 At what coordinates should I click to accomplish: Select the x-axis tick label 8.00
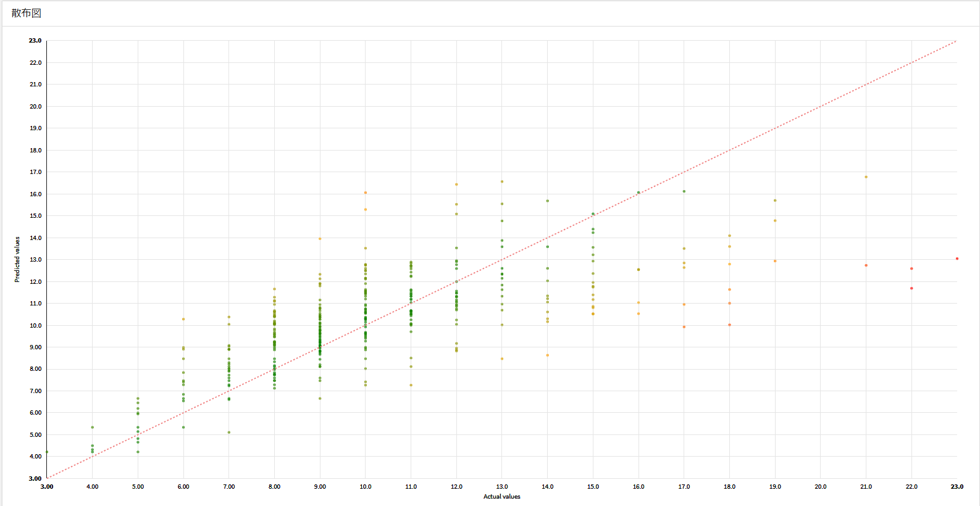point(274,487)
